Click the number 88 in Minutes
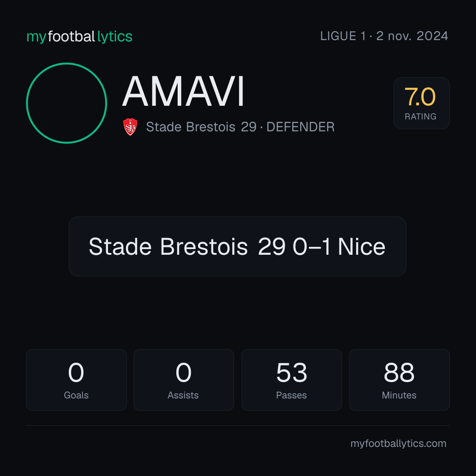Image resolution: width=476 pixels, height=476 pixels. 399,372
